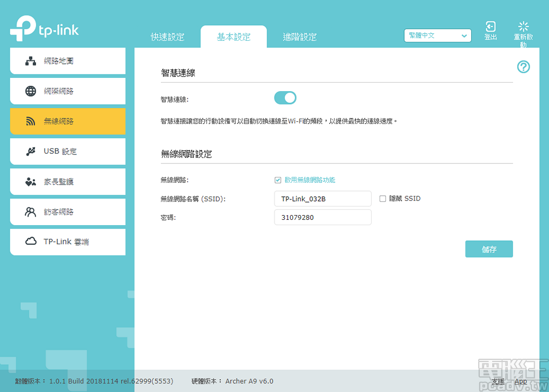
Task: Open the 繁體中文 language dropdown
Action: [x=437, y=35]
